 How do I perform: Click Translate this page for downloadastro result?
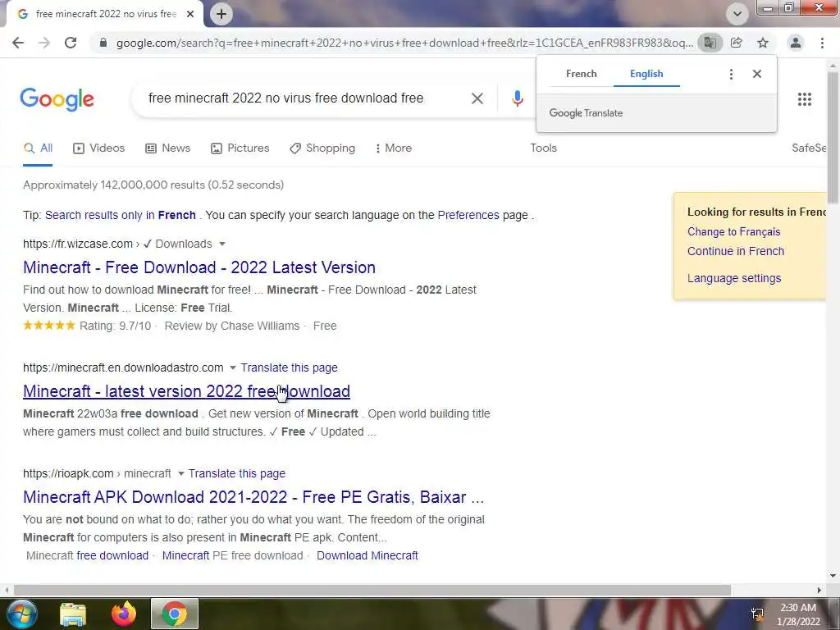click(x=289, y=367)
